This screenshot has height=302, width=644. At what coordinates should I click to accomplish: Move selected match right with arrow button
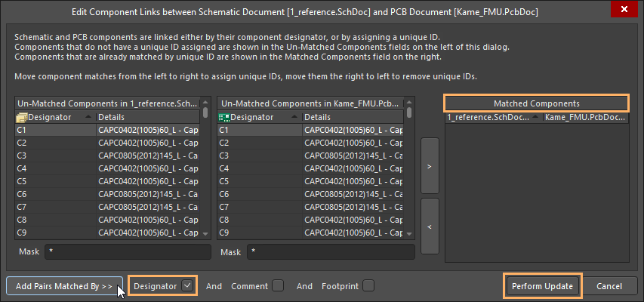coord(429,166)
